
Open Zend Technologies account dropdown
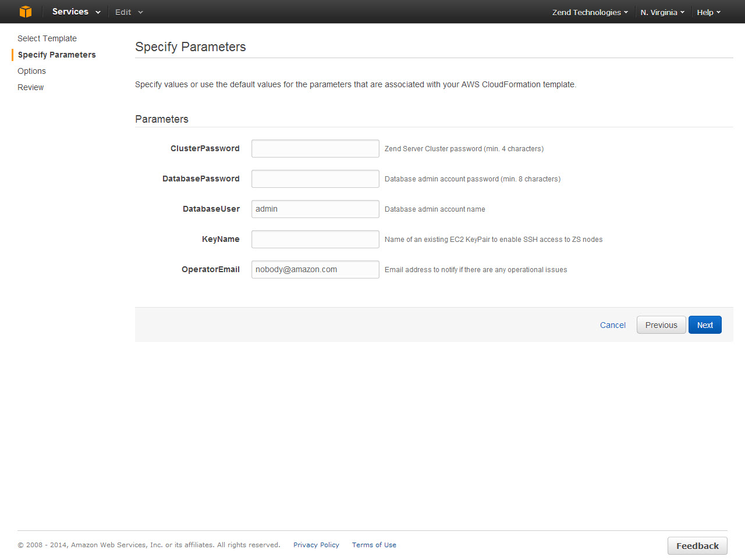tap(590, 12)
